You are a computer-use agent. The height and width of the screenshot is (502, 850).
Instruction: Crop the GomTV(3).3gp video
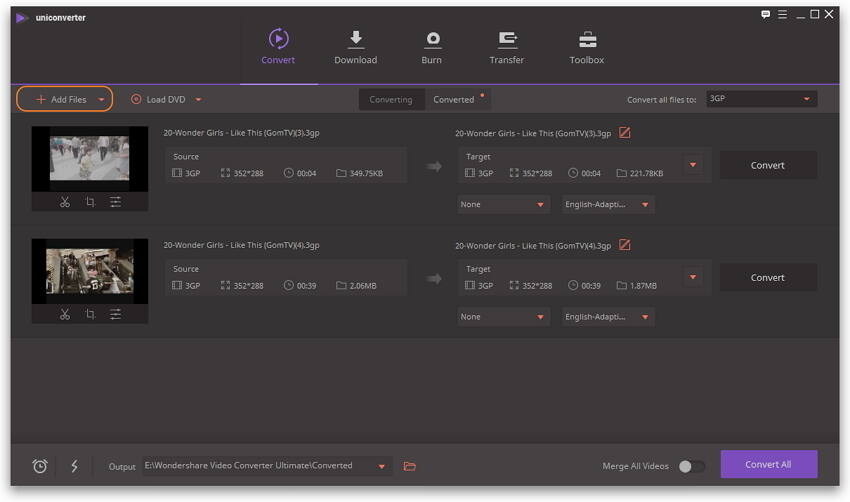point(91,202)
